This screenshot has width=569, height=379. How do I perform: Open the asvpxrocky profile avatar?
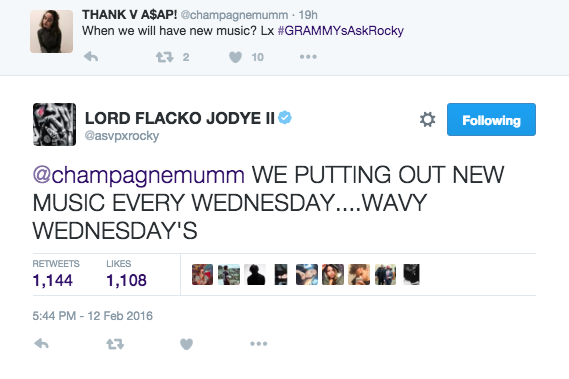54,125
